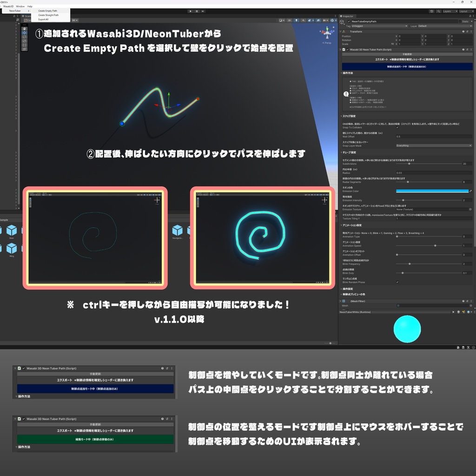476x476 pixels.
Task: Toggle Persp projection label
Action: 327,43
